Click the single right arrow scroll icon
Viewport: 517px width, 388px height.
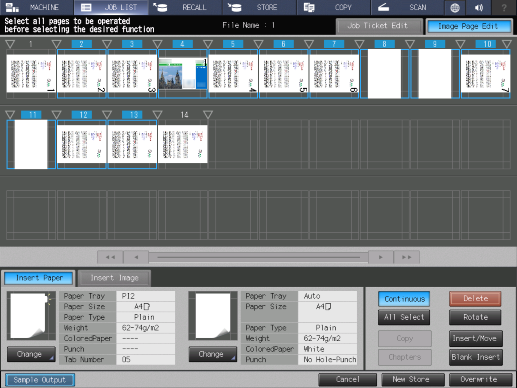(x=381, y=257)
